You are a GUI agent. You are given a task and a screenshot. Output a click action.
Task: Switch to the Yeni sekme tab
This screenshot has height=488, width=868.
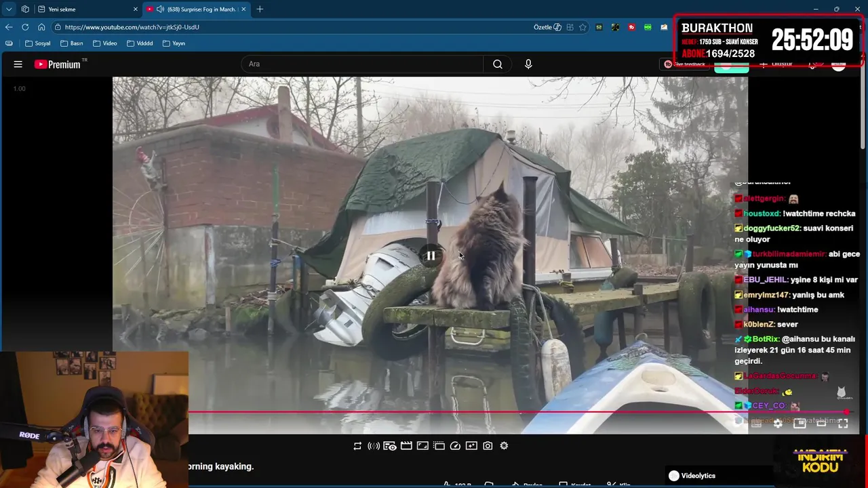(x=87, y=9)
